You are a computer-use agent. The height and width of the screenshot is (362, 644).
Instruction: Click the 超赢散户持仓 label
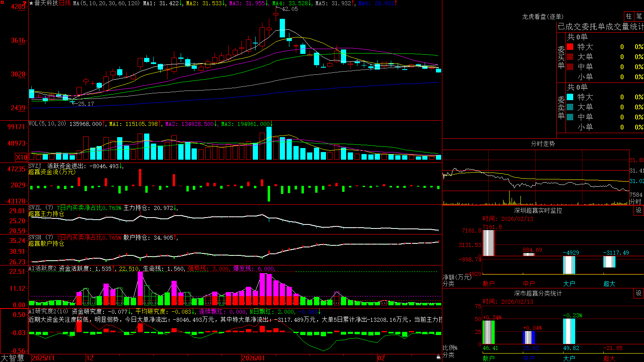click(46, 244)
